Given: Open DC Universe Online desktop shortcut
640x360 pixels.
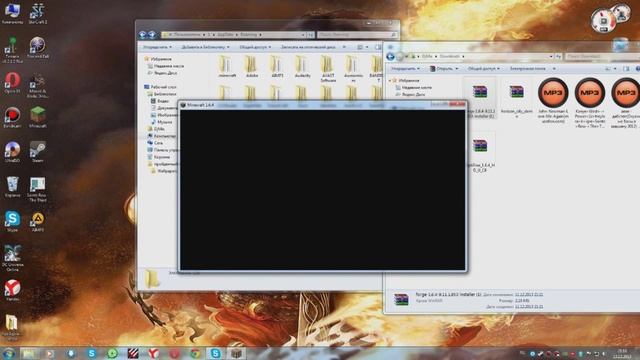Looking at the screenshot, I should (x=12, y=258).
